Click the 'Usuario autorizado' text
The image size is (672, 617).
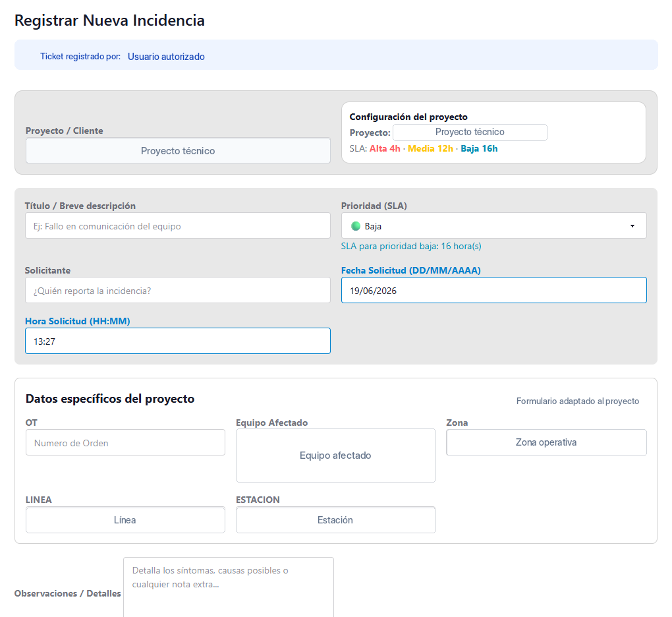166,57
